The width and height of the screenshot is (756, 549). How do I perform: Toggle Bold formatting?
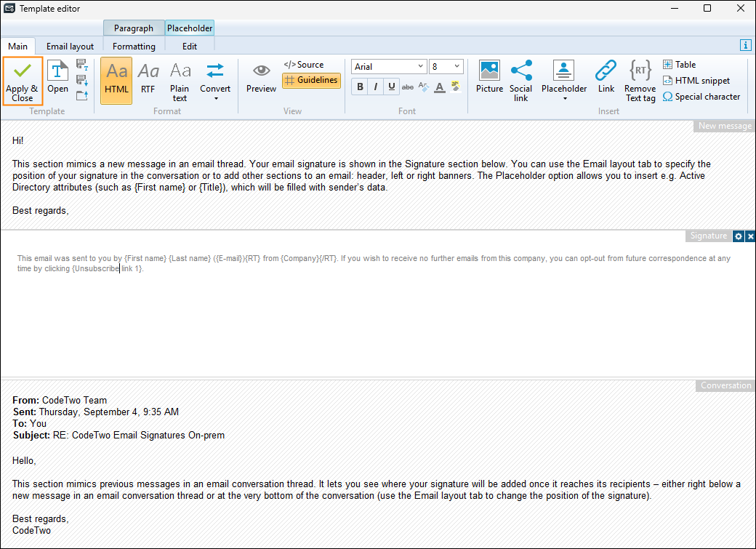point(360,87)
